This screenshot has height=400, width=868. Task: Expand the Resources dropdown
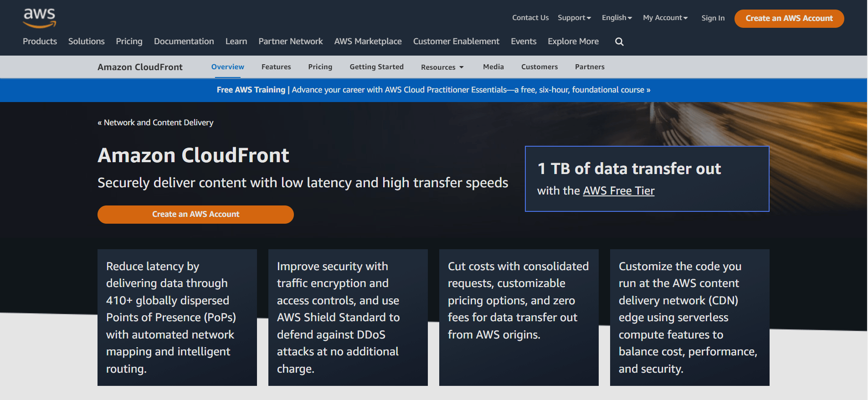click(442, 67)
